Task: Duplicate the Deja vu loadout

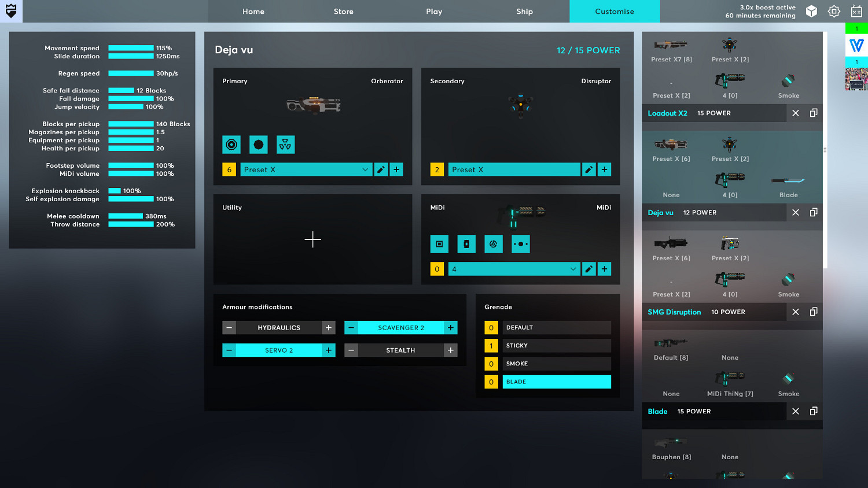Action: tap(813, 212)
